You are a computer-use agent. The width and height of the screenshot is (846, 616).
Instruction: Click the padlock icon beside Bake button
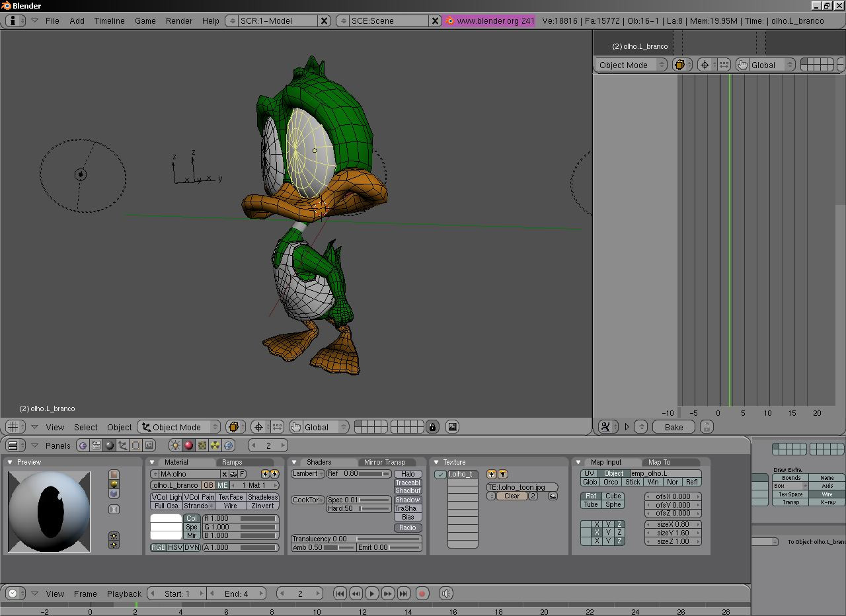707,427
